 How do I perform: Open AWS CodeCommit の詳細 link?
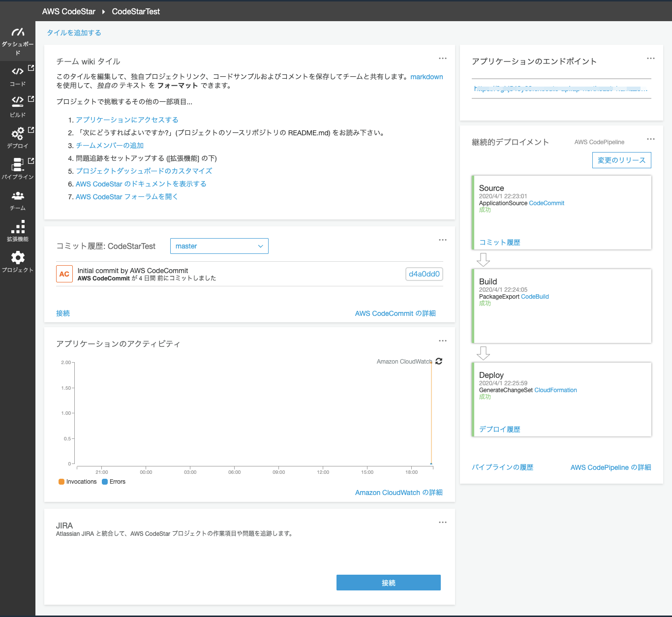[x=396, y=313]
